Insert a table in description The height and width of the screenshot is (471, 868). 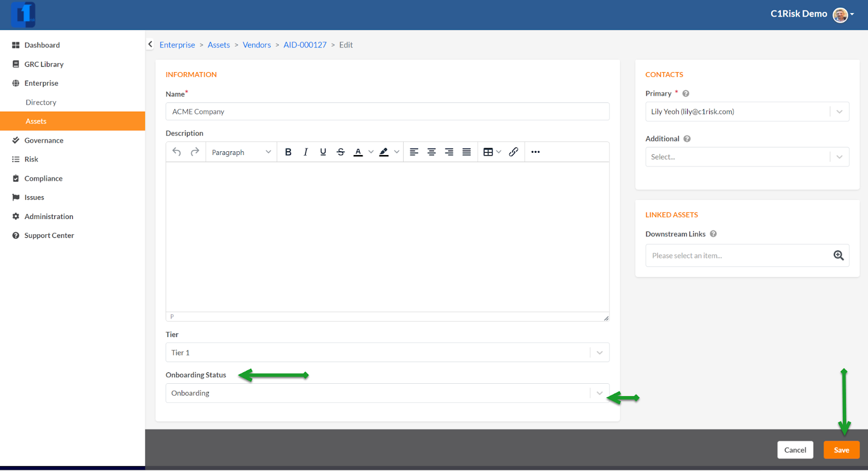[488, 152]
